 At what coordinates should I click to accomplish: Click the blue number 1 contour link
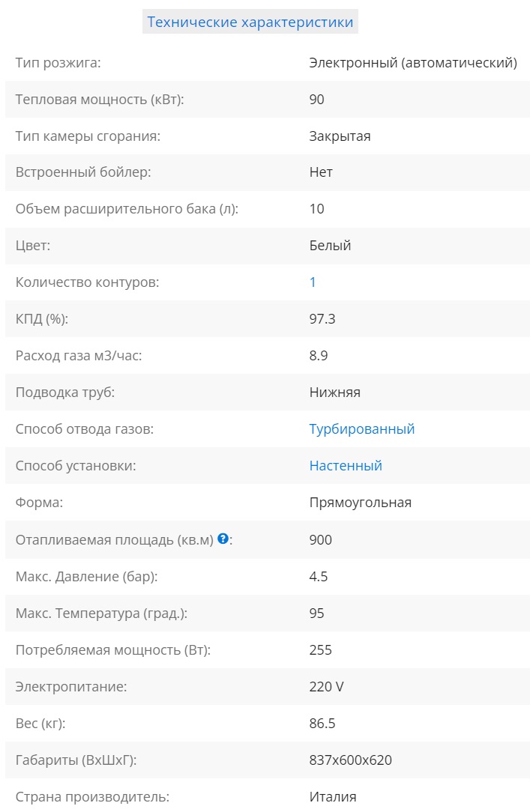[313, 282]
